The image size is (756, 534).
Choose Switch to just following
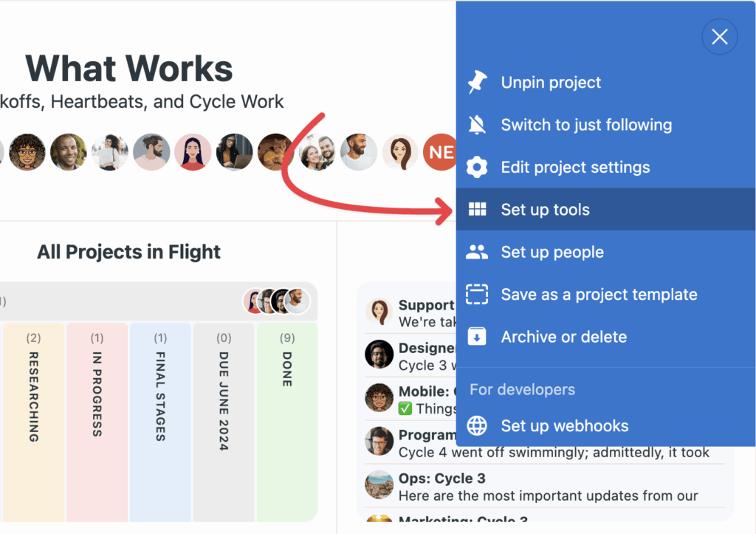pyautogui.click(x=586, y=125)
